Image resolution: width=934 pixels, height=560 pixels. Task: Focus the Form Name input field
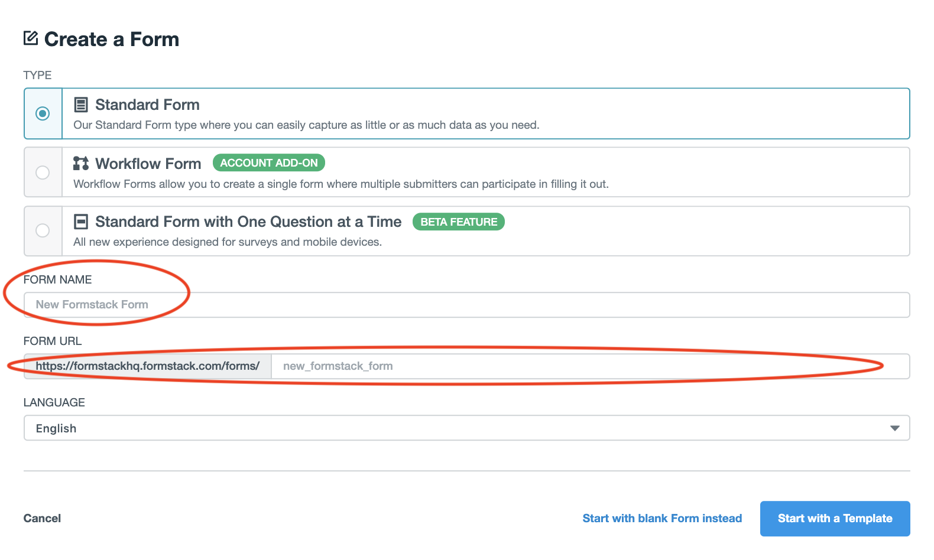467,305
